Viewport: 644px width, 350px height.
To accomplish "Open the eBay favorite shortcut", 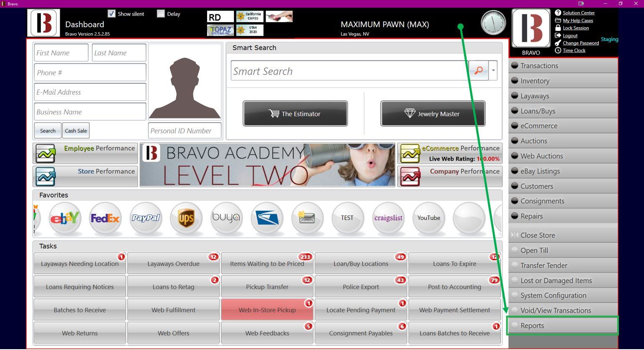I will pos(64,218).
